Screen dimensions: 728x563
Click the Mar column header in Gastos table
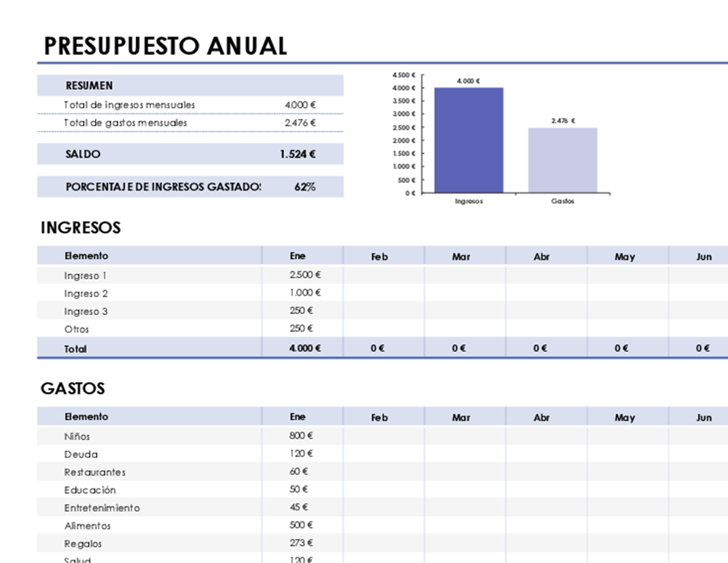click(461, 418)
